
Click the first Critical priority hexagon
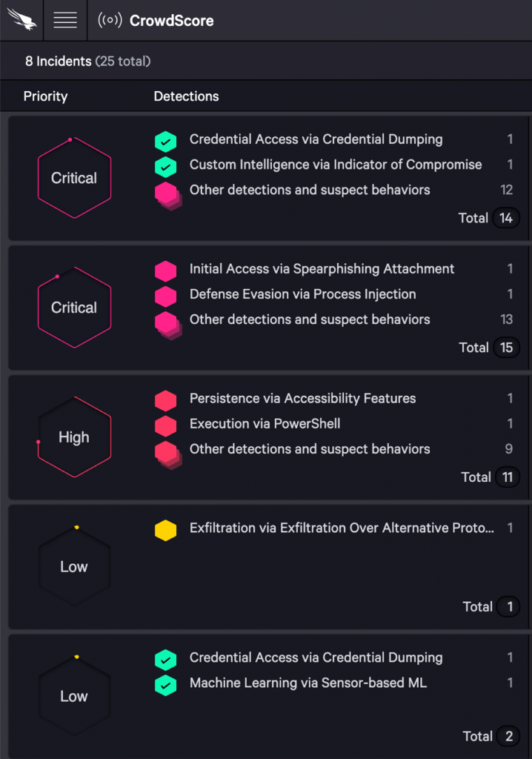point(74,178)
